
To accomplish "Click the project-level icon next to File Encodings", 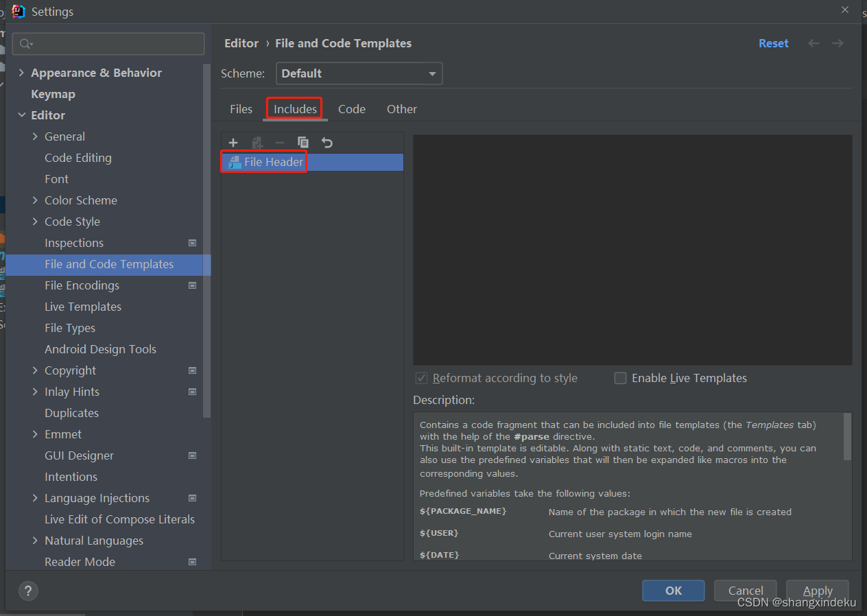I will pos(193,285).
